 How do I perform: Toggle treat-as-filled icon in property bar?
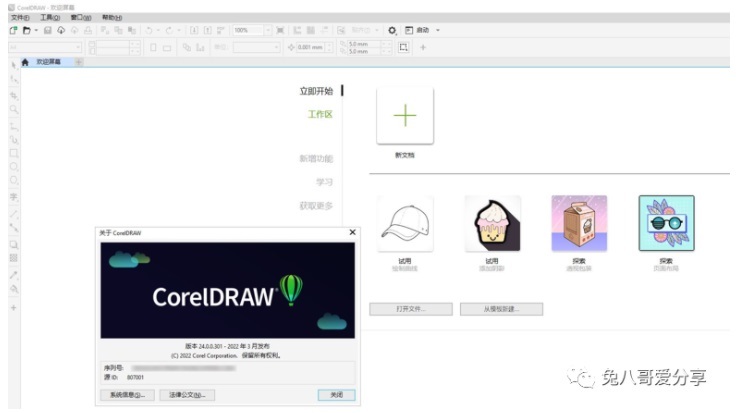click(x=403, y=47)
